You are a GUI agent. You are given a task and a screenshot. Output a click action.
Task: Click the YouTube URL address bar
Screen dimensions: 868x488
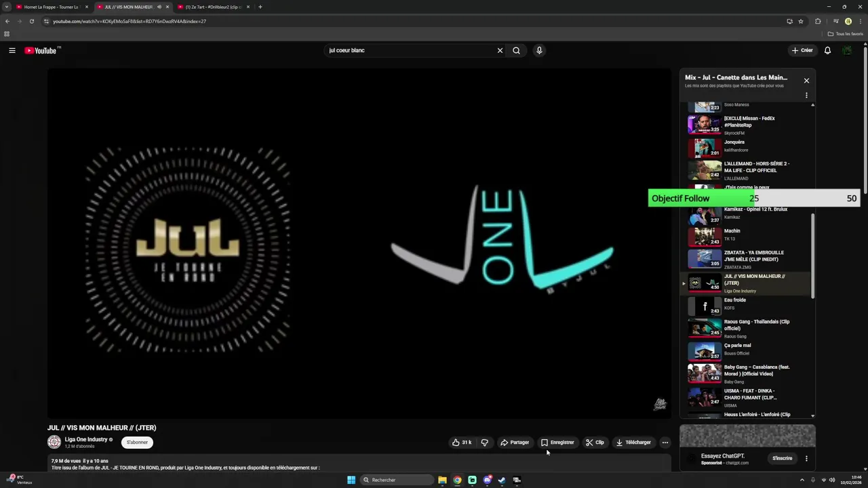pos(414,21)
